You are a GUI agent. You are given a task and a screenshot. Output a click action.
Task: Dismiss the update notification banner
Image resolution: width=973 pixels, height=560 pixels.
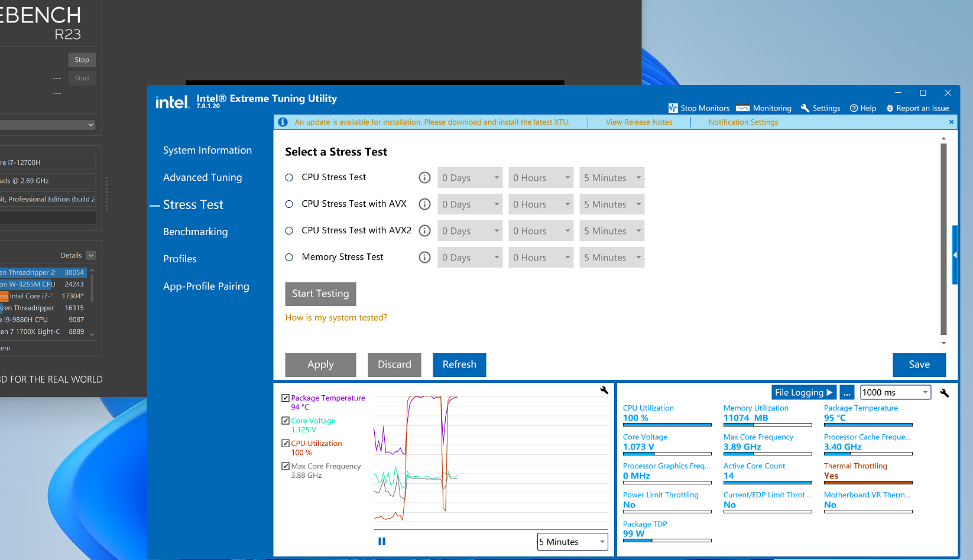tap(951, 122)
